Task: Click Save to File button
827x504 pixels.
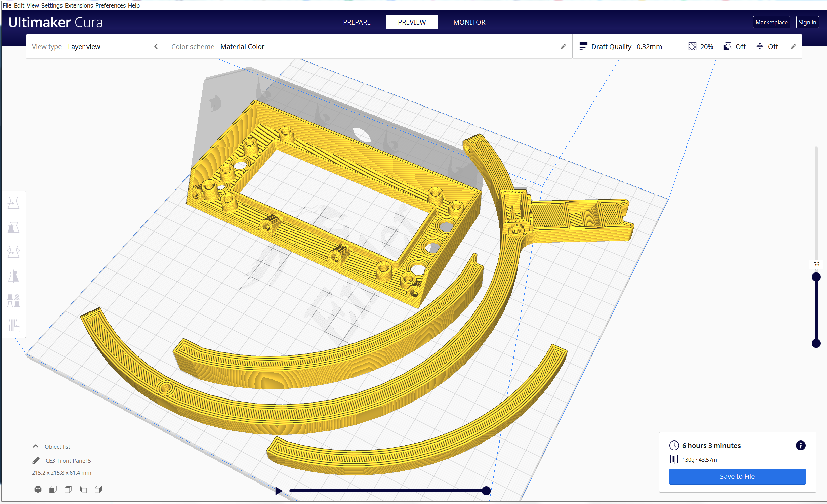Action: click(x=737, y=476)
